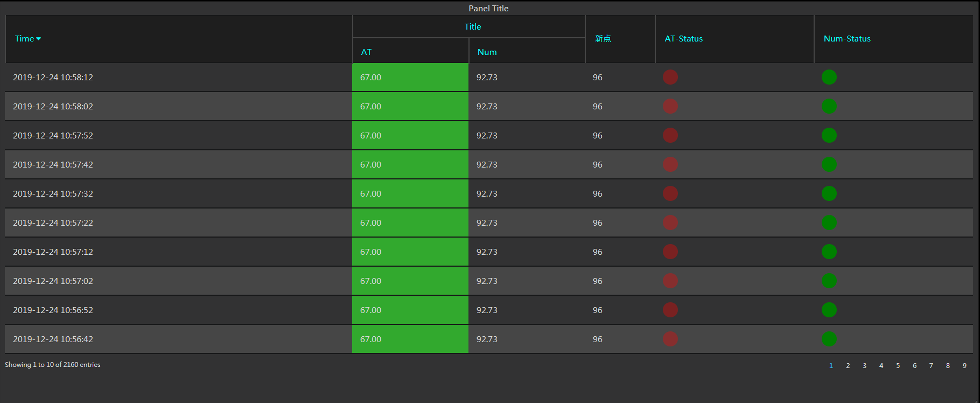The height and width of the screenshot is (403, 980).
Task: Click red AT-Status dot in 10:57:02 row
Action: (x=670, y=281)
